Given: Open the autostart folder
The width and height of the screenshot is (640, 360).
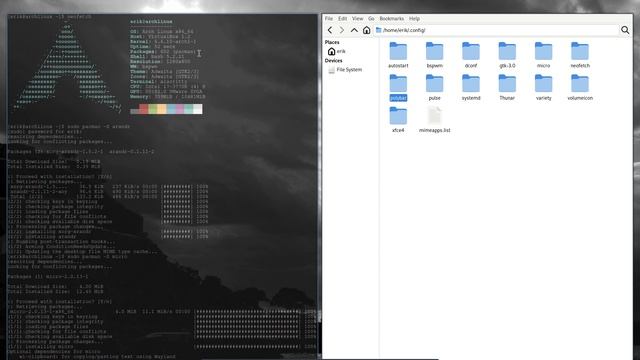Looking at the screenshot, I should point(398,55).
